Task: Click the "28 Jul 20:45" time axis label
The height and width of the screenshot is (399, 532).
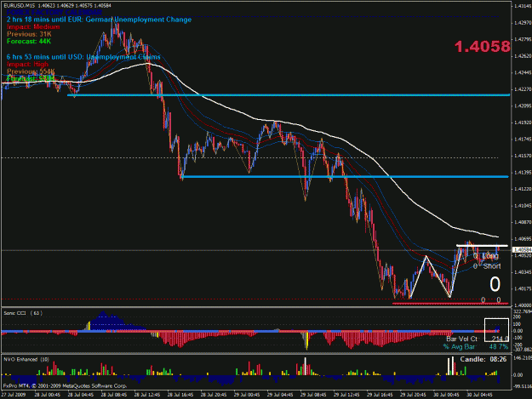Action: (214, 395)
